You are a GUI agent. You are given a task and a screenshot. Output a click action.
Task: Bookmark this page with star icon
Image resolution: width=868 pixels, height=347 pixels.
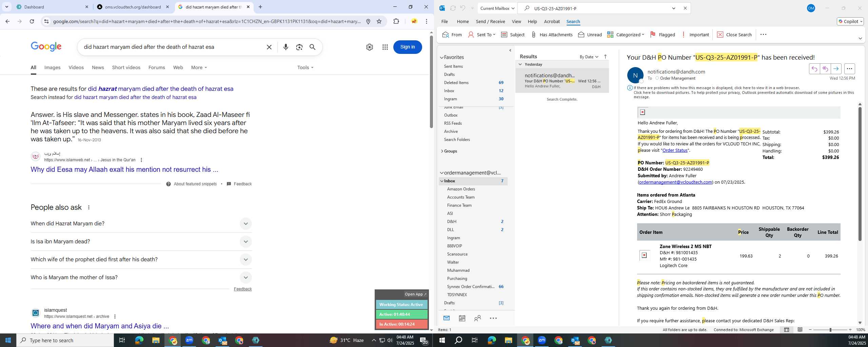(x=379, y=21)
